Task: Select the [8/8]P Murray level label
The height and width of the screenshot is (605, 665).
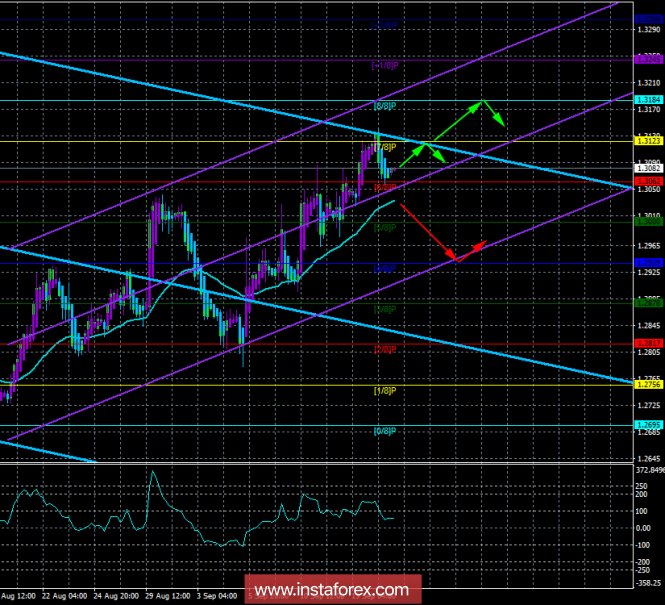Action: point(385,106)
